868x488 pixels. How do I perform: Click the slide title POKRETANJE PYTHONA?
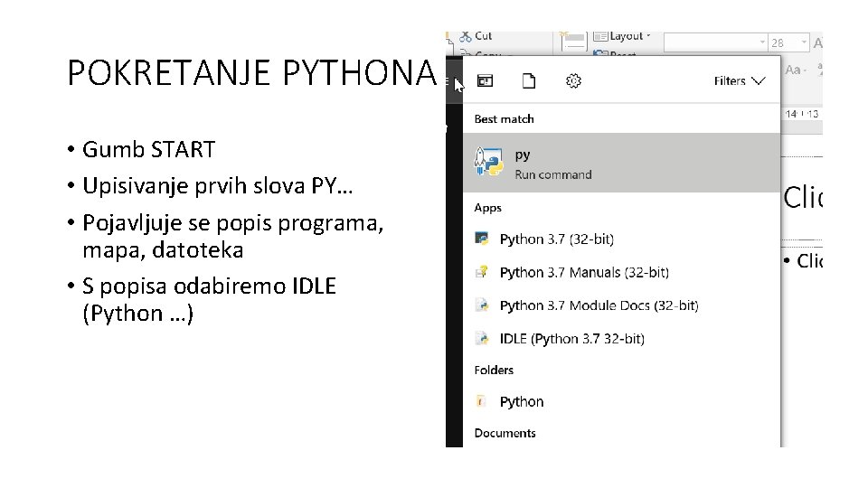pyautogui.click(x=252, y=72)
